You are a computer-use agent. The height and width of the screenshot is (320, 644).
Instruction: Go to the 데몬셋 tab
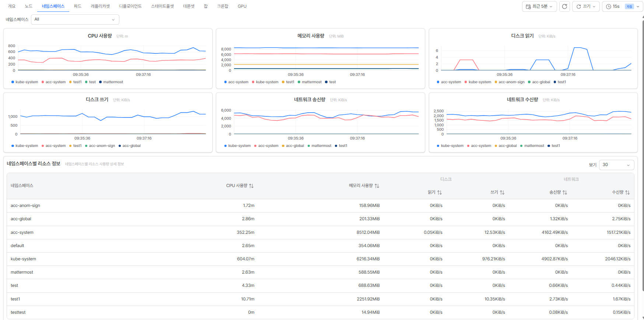(189, 6)
